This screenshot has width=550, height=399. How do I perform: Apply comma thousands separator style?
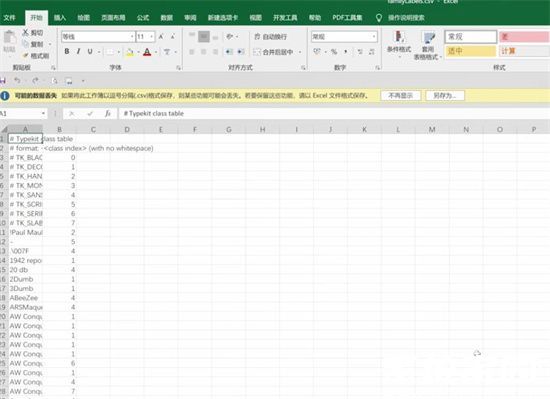point(346,52)
